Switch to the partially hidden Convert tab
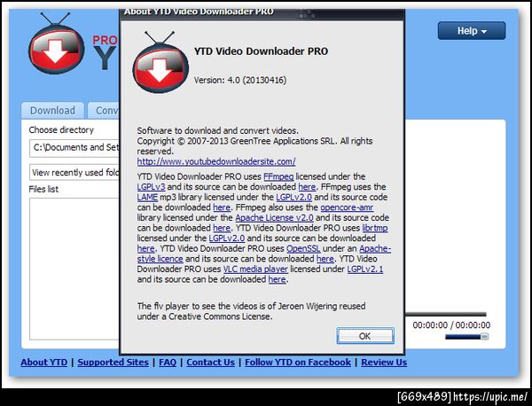The height and width of the screenshot is (406, 532). coord(104,111)
